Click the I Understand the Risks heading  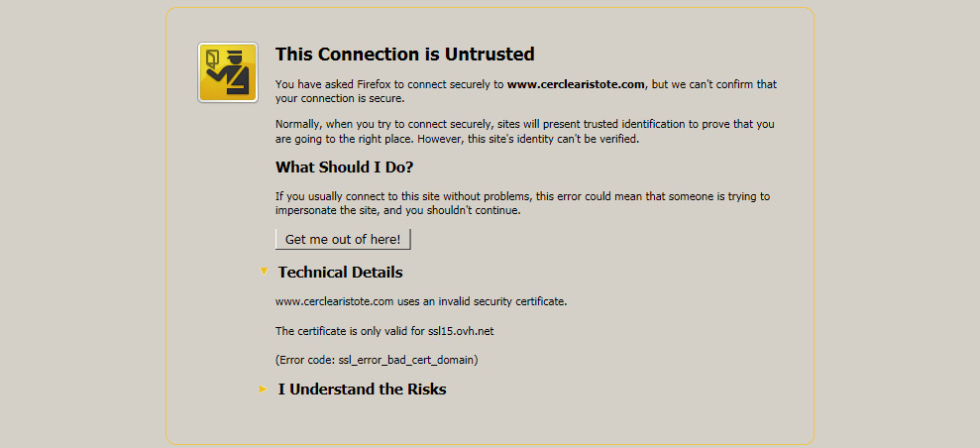tap(362, 390)
